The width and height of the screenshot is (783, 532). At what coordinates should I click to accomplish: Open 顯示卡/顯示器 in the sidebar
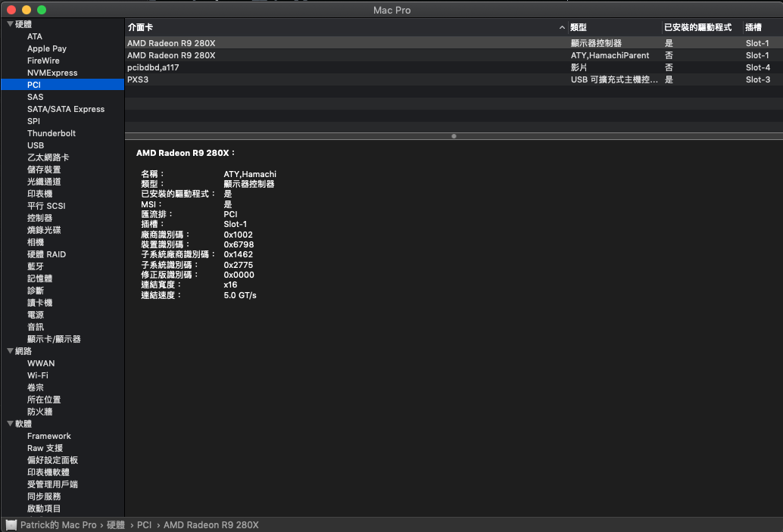point(54,339)
